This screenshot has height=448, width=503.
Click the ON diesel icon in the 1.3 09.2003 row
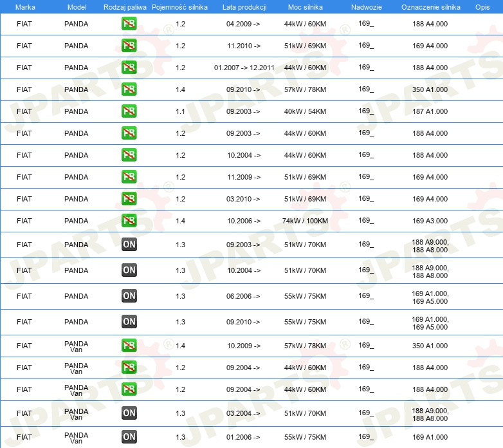click(x=129, y=245)
